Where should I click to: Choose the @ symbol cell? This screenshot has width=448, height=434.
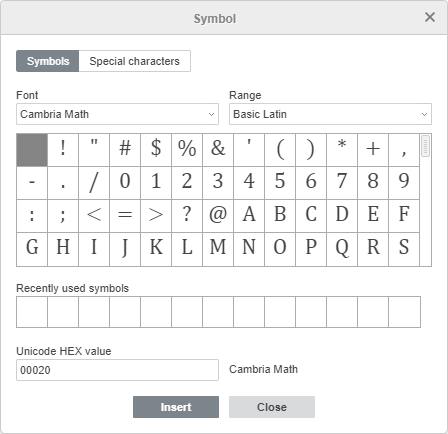218,216
